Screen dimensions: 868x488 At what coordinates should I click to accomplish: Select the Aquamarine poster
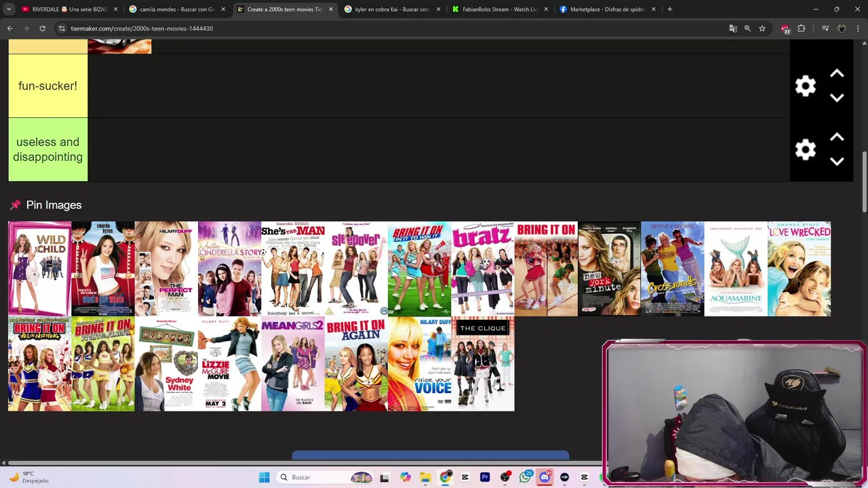coord(736,268)
